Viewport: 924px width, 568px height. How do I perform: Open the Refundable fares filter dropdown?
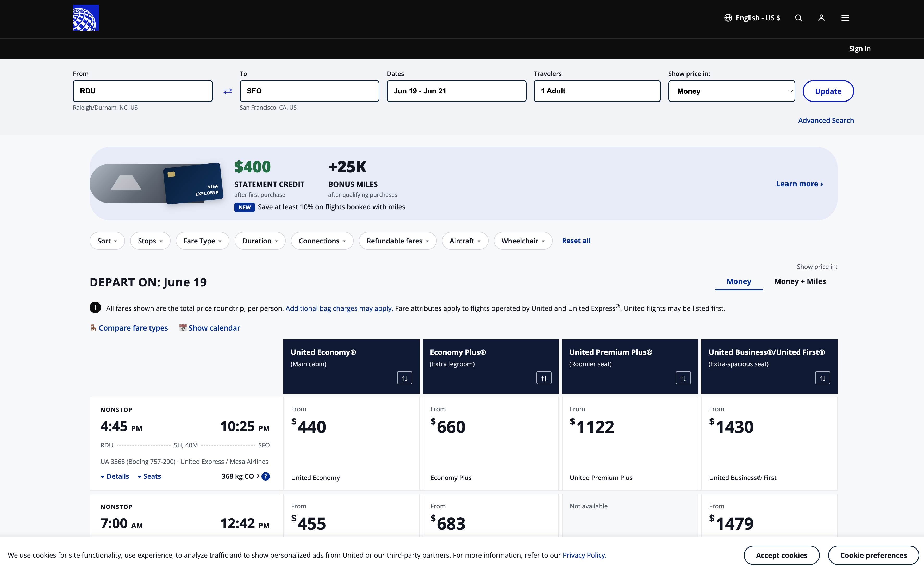398,241
